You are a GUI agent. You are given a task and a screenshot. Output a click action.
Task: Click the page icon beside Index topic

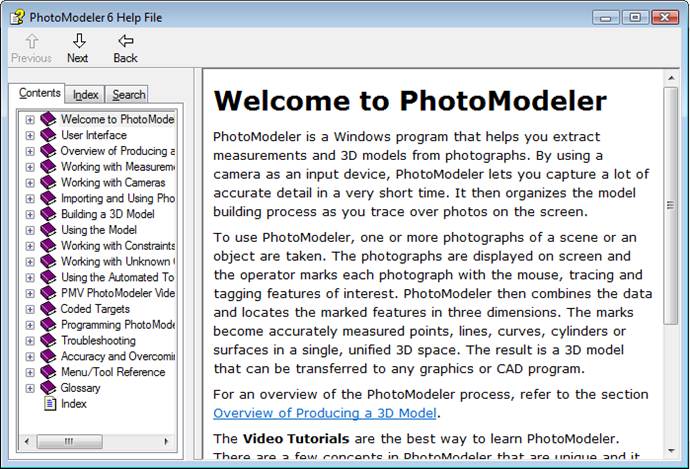coord(49,404)
